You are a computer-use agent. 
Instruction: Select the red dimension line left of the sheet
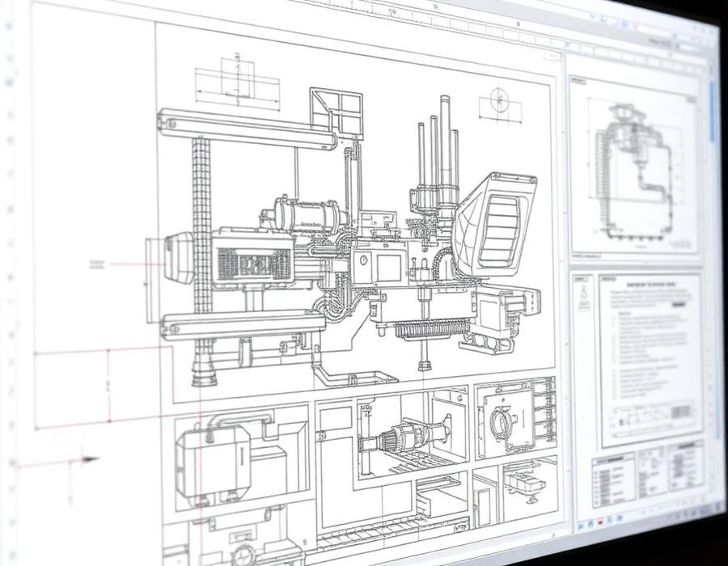(108, 385)
